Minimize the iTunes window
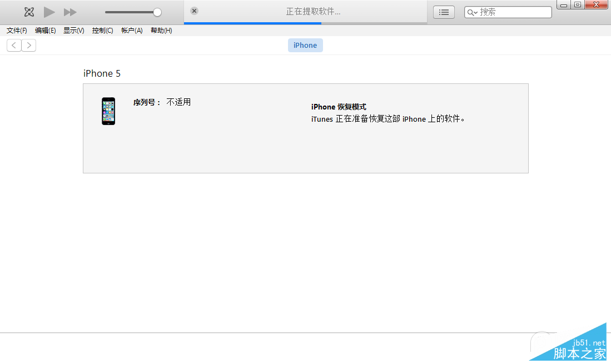Image resolution: width=611 pixels, height=364 pixels. click(563, 4)
